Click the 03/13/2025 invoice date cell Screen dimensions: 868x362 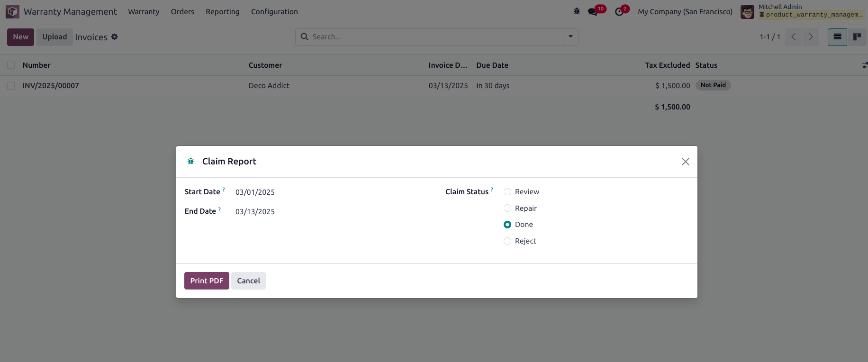coord(448,86)
